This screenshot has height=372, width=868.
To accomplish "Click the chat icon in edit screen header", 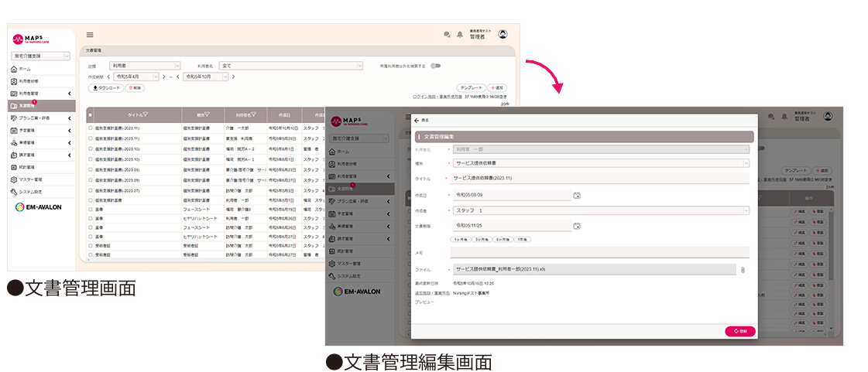I will pos(771,117).
